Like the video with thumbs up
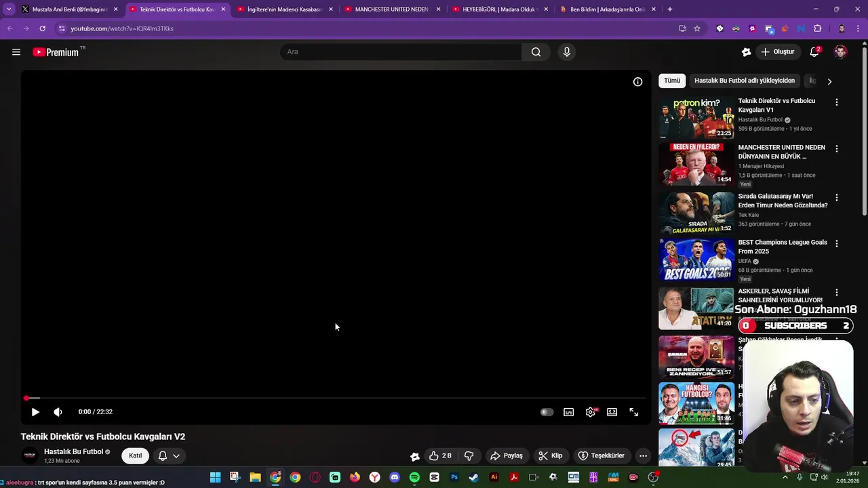This screenshot has width=868, height=488. click(x=440, y=455)
